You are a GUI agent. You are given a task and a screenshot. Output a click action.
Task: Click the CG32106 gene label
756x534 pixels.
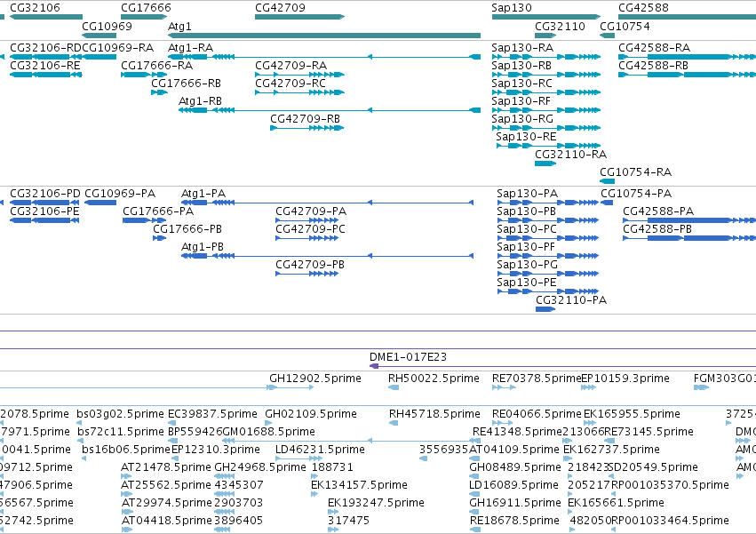tap(36, 8)
